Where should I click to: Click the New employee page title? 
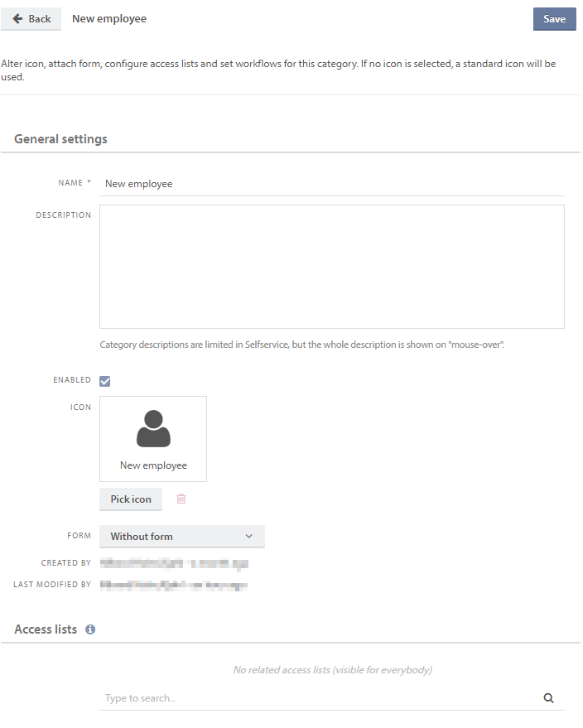[x=109, y=19]
